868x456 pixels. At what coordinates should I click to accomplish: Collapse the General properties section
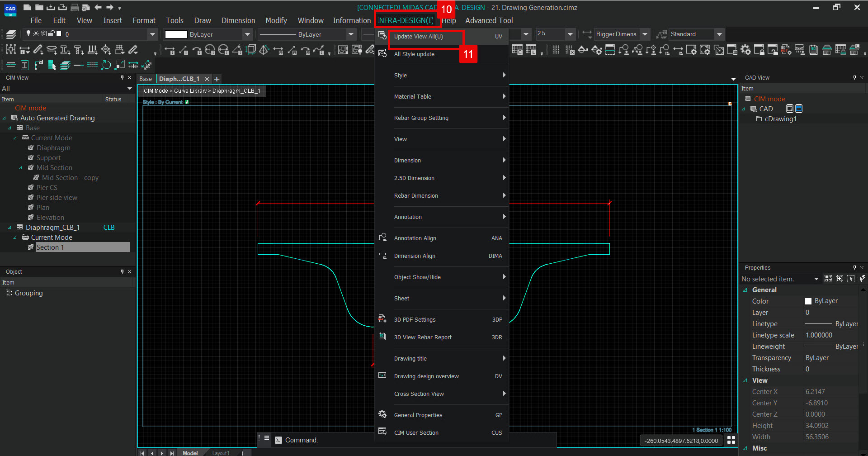tap(745, 290)
